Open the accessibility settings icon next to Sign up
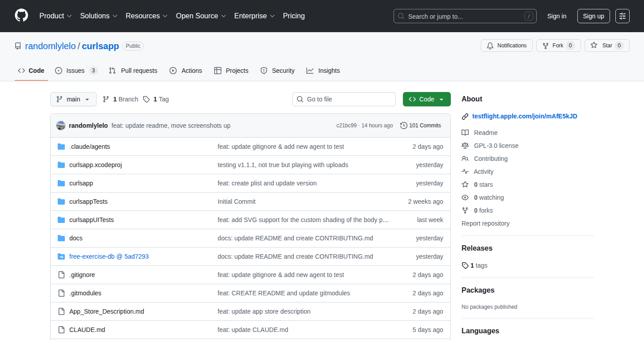Screen dimensions: 644x340 pos(623,16)
